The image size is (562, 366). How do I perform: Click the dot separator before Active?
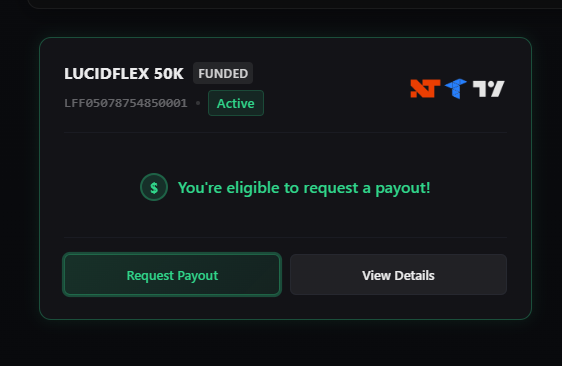pos(198,103)
